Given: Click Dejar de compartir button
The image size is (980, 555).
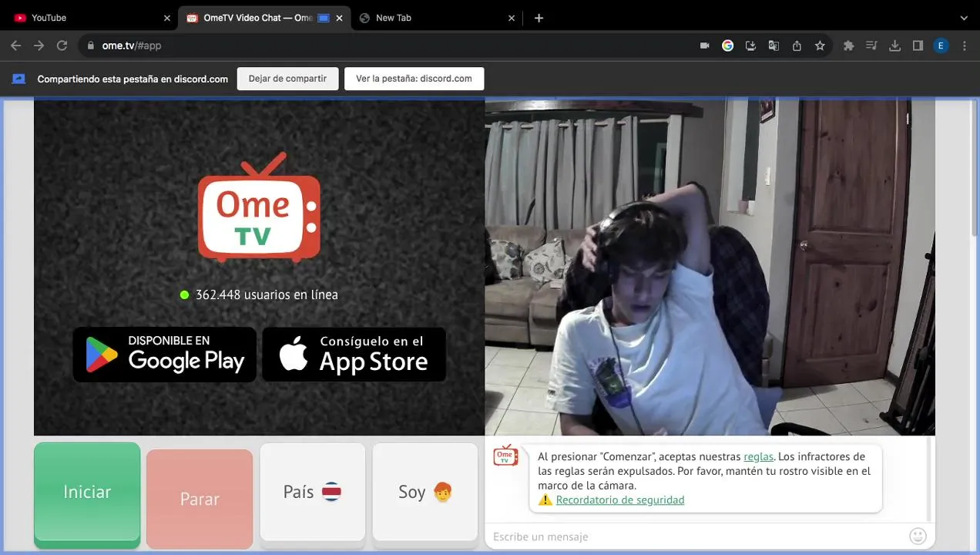Looking at the screenshot, I should pos(287,79).
